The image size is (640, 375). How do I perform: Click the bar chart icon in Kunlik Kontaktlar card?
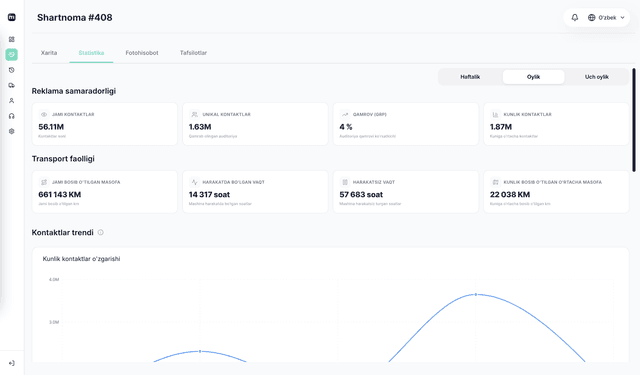tap(496, 114)
